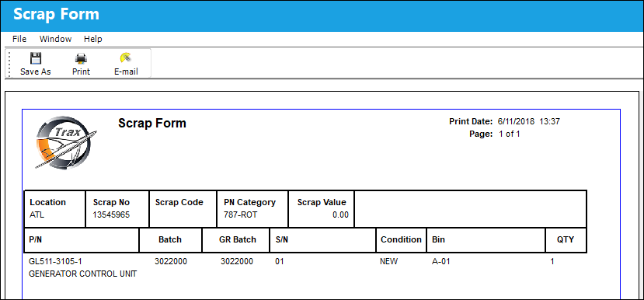Click the Scrap Form report heading

point(152,123)
